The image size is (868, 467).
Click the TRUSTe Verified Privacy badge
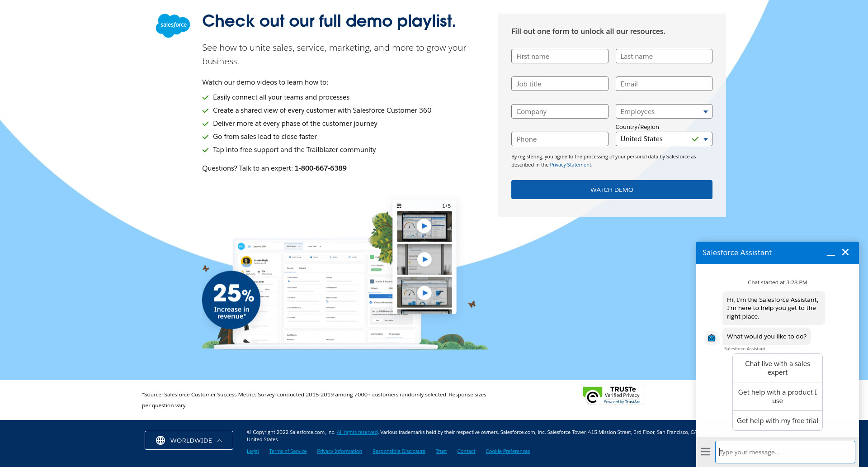coord(613,395)
